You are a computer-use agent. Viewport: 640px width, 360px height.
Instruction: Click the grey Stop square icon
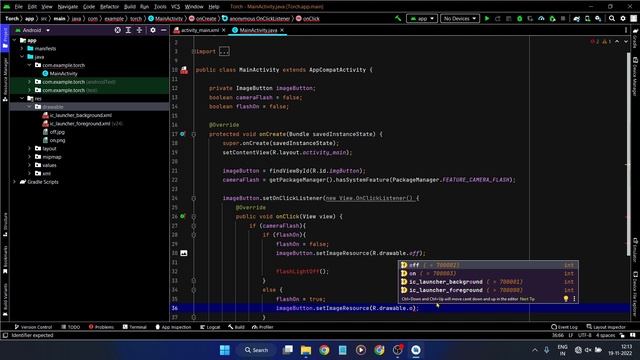(x=563, y=18)
